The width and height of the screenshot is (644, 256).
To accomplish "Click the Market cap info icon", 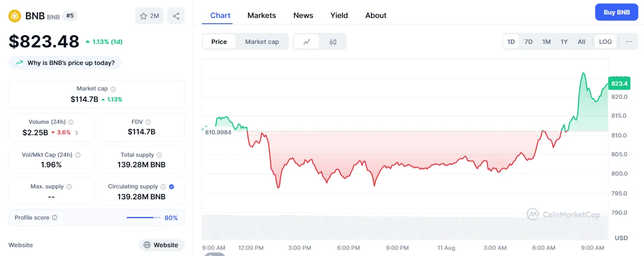I will [x=113, y=89].
